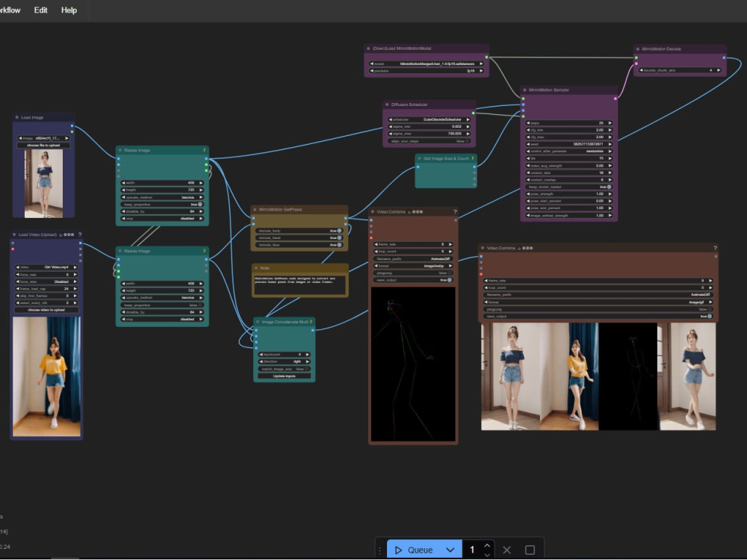Collapse the upper Resize Image node dot
This screenshot has width=747, height=560.
(120, 150)
